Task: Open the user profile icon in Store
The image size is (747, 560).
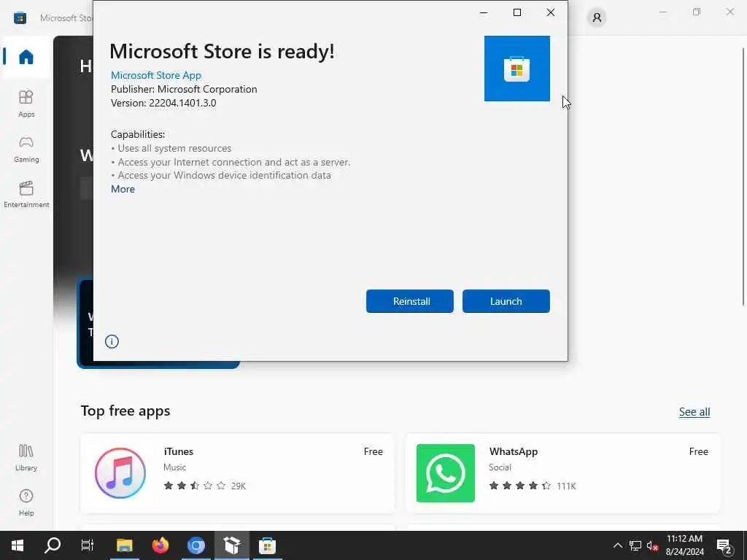Action: tap(597, 18)
